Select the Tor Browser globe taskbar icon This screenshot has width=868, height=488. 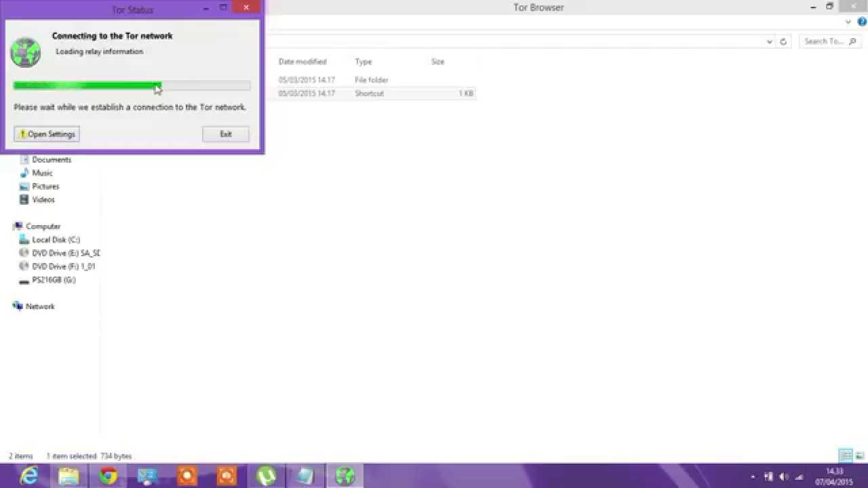(x=345, y=476)
